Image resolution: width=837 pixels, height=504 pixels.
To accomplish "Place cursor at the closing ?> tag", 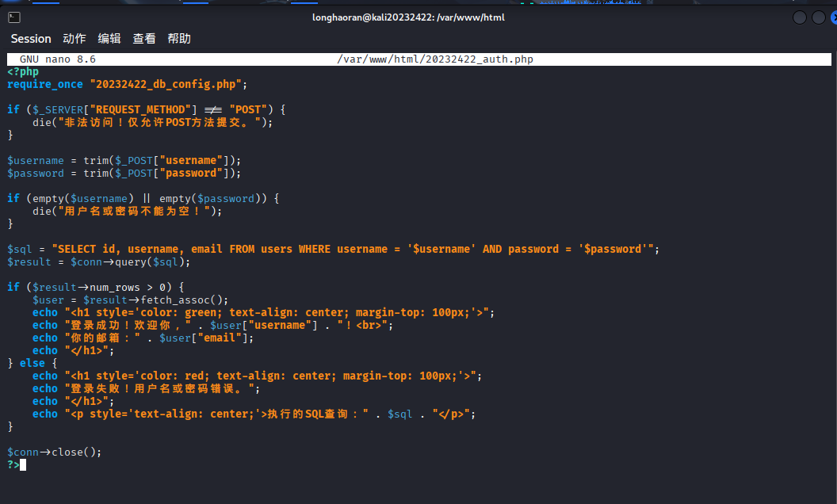I will 13,465.
